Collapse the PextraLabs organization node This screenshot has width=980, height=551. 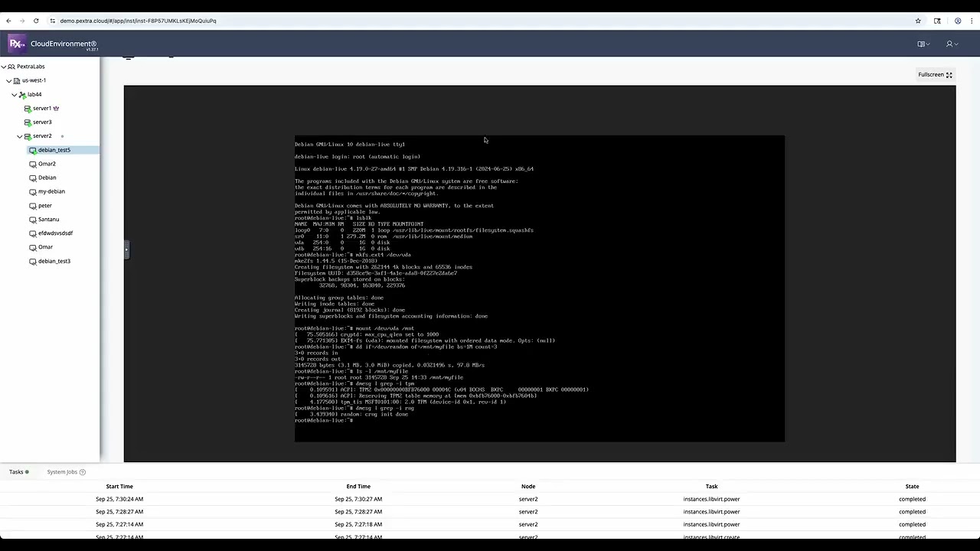point(4,67)
